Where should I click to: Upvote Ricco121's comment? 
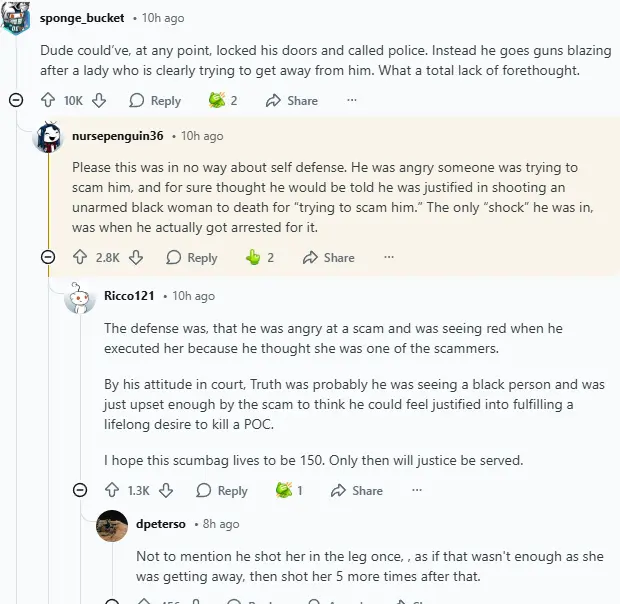click(111, 490)
